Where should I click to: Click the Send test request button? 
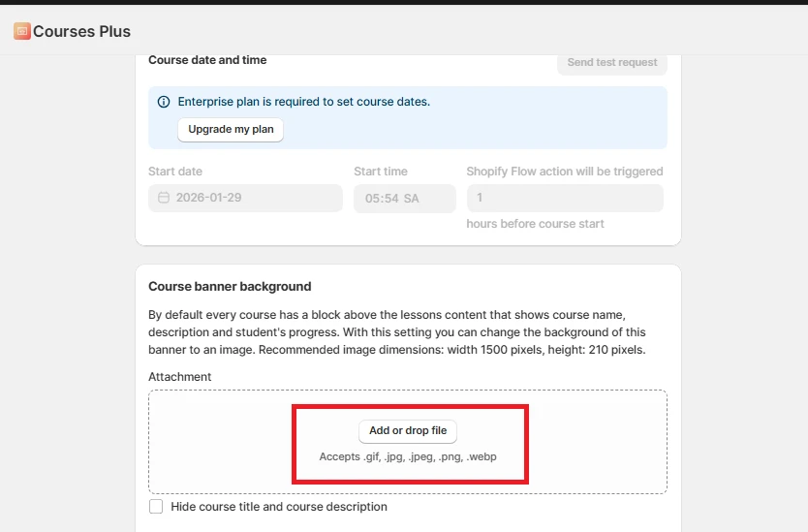[612, 62]
